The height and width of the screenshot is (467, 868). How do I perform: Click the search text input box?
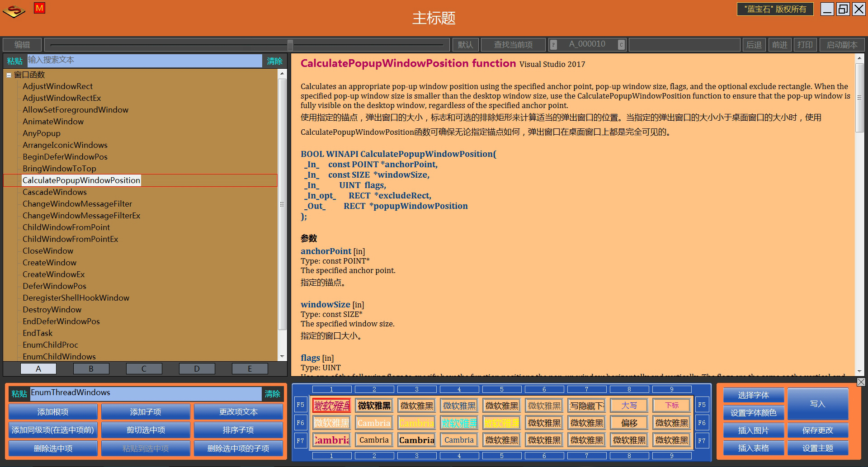pos(145,61)
